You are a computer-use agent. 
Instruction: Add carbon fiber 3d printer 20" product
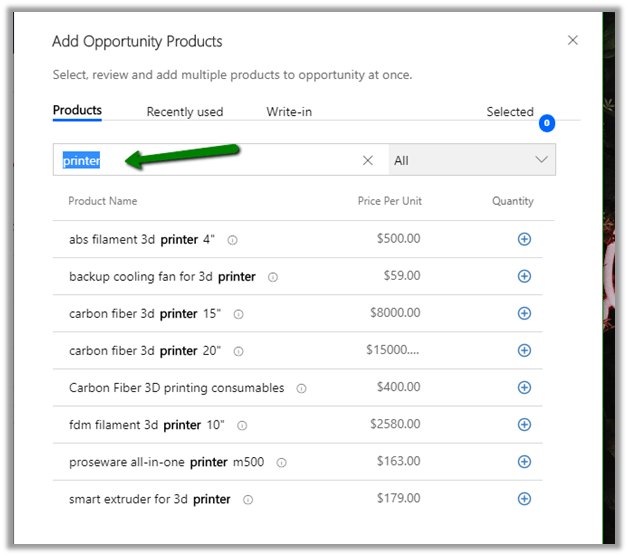click(524, 350)
